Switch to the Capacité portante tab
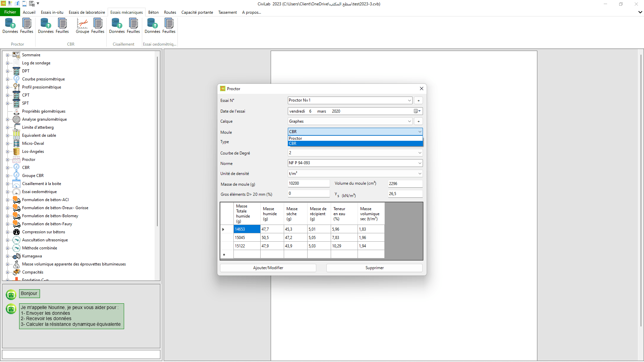Screen dimensions: 644x362 [x=197, y=12]
